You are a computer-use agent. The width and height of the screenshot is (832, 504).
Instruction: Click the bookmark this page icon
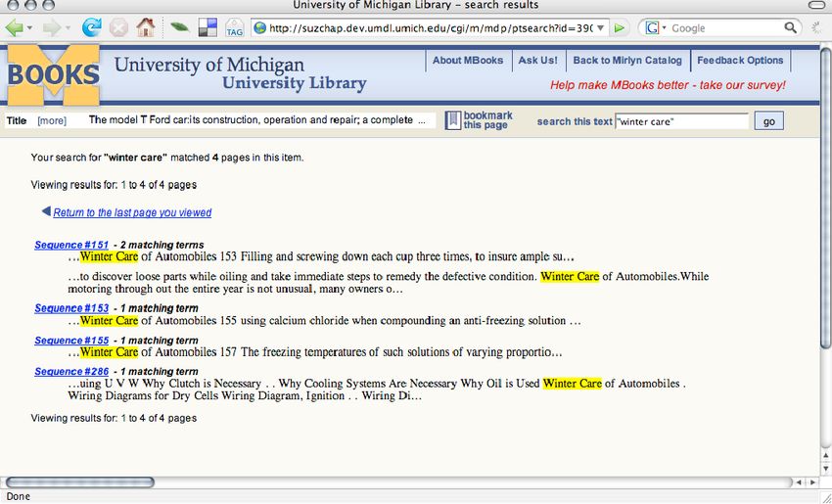click(x=452, y=120)
